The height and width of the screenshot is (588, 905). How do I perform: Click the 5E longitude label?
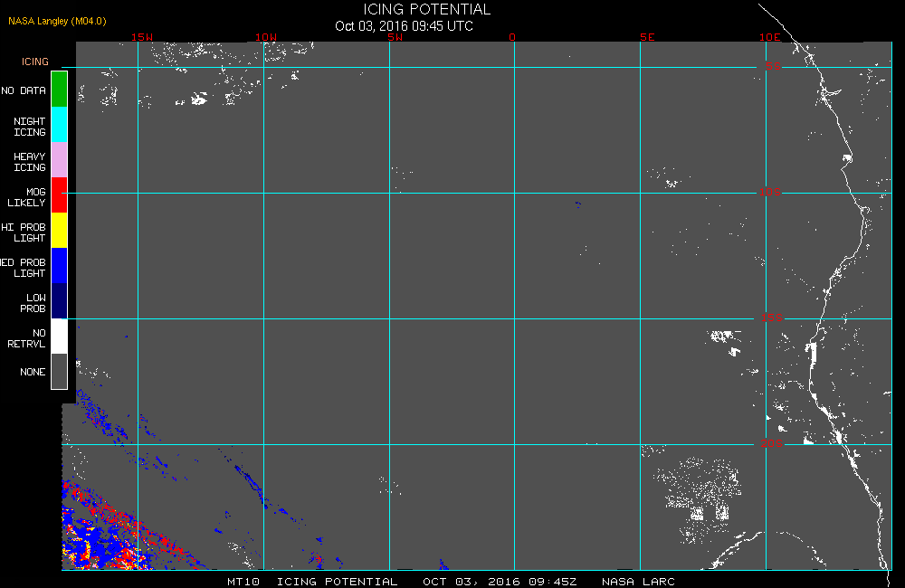click(647, 37)
